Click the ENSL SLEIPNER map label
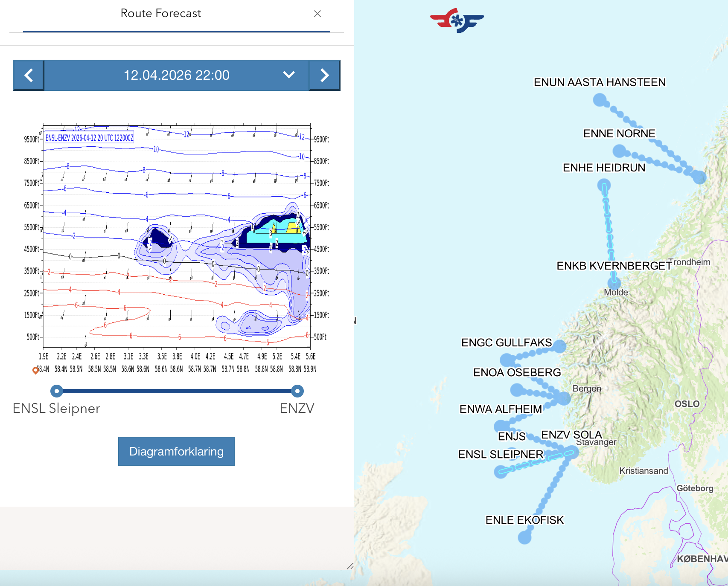Image resolution: width=728 pixels, height=586 pixels. 501,454
